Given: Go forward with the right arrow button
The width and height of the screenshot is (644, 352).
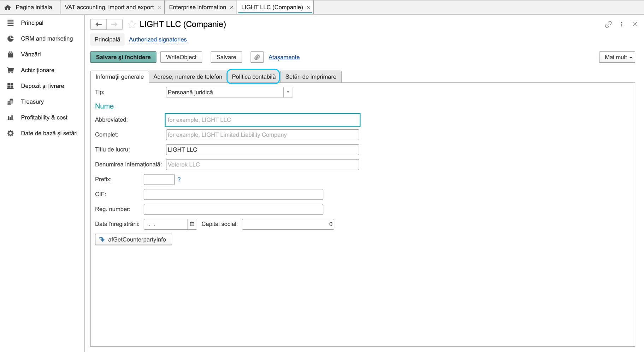Looking at the screenshot, I should pos(114,24).
